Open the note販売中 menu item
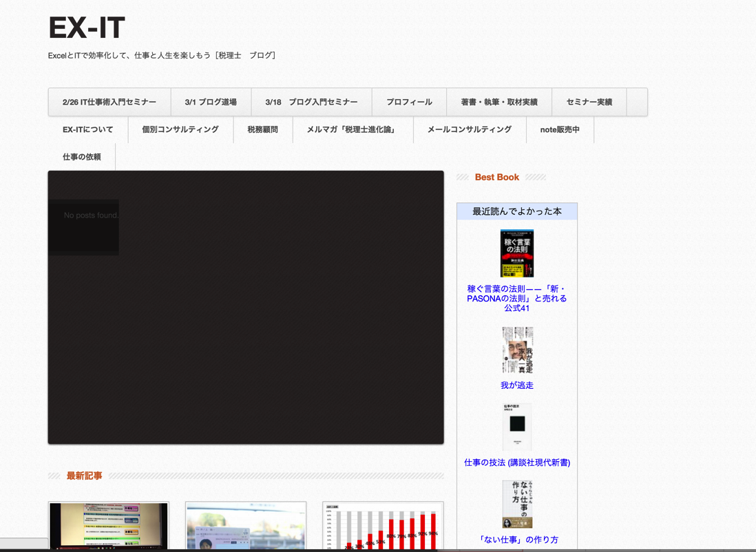Viewport: 756px width, 552px height. (x=560, y=129)
